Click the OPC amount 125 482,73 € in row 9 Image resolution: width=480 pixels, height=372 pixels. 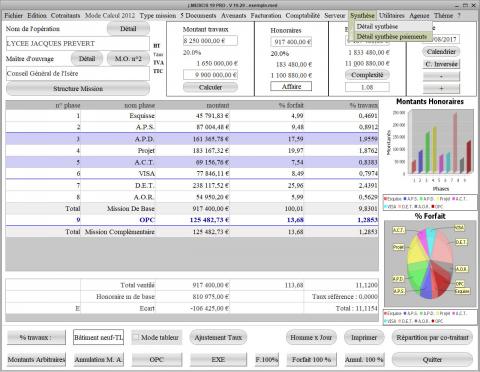209,220
